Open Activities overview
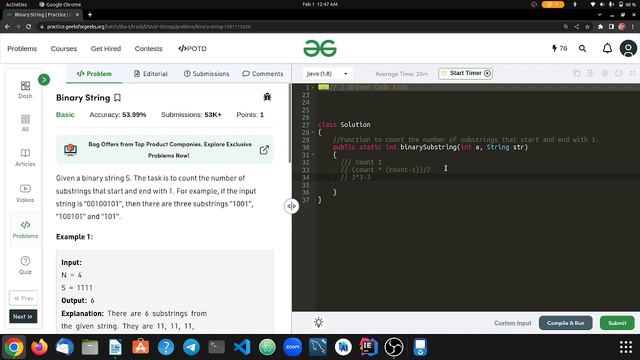 16,4
